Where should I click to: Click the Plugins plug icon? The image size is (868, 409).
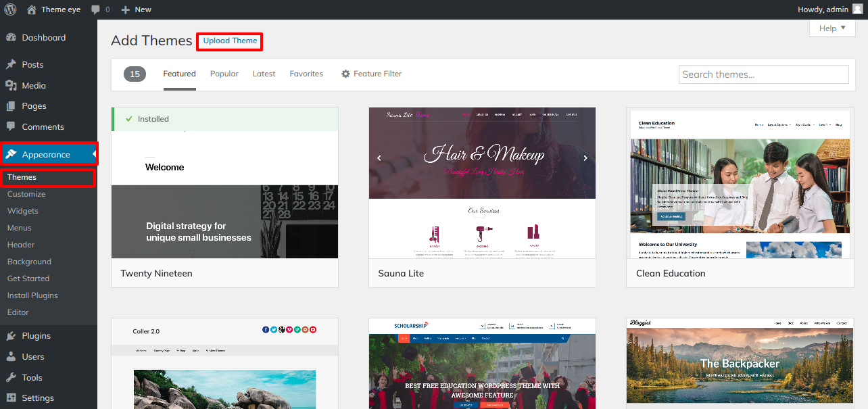[11, 336]
